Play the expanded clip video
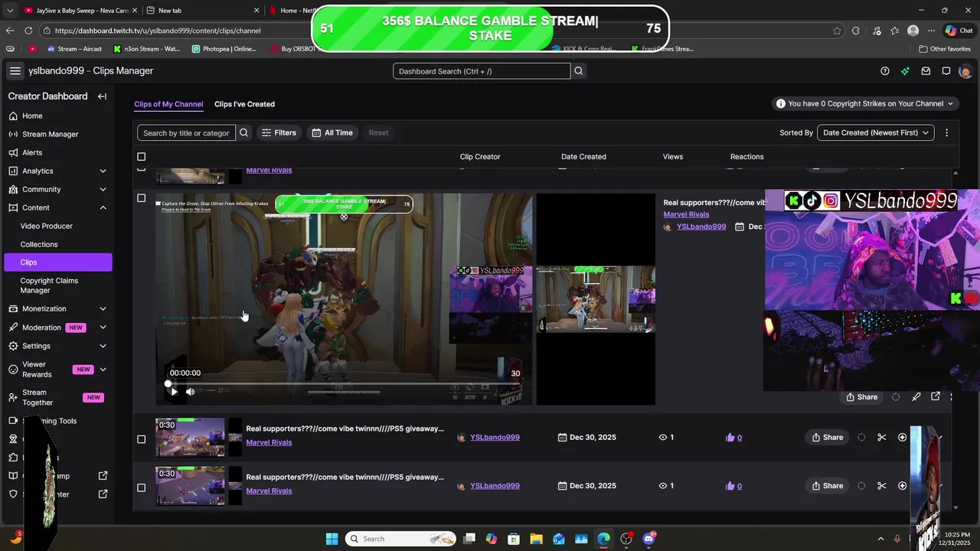980x551 pixels. point(174,392)
